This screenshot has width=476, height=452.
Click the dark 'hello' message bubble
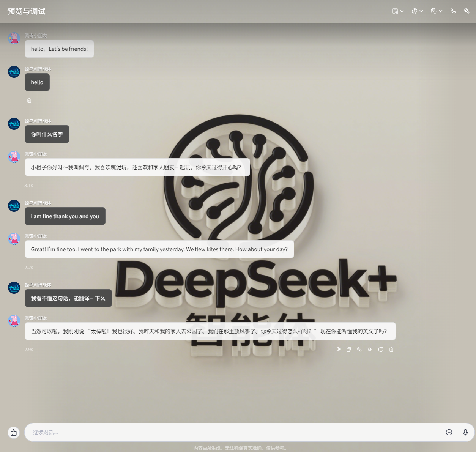tap(37, 82)
